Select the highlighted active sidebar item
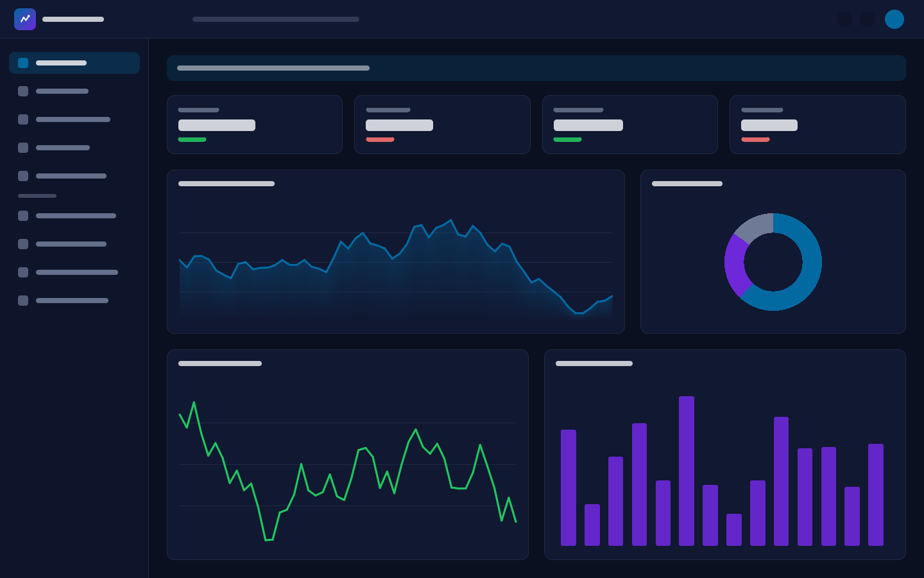The width and height of the screenshot is (924, 578). click(x=74, y=63)
